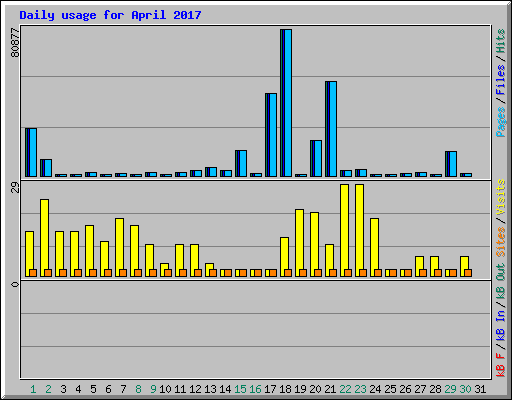Click the 'kB F' legend label
Screen dimensions: 512x400
(500, 364)
